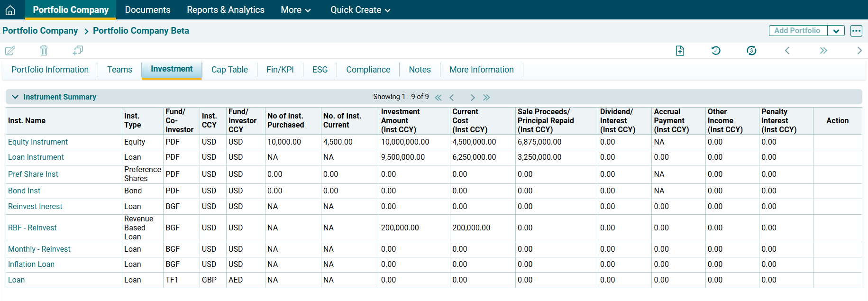Open the Compliance tab
This screenshot has height=301, width=868.
pos(368,70)
